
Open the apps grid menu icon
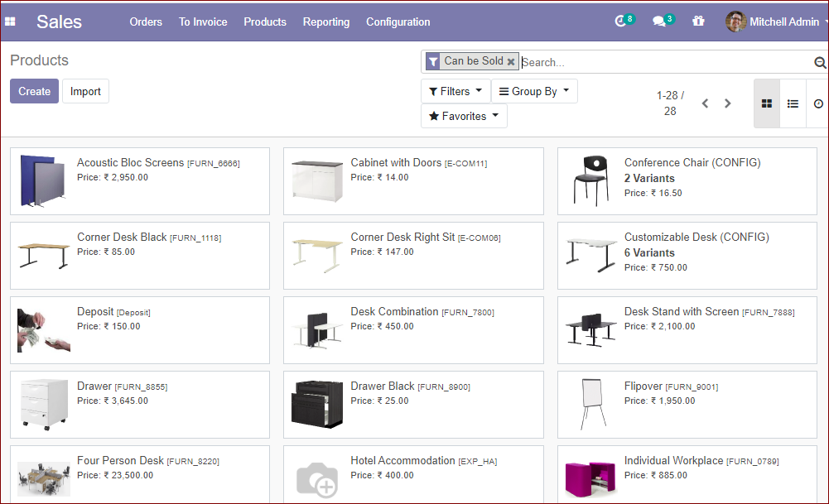tap(11, 22)
